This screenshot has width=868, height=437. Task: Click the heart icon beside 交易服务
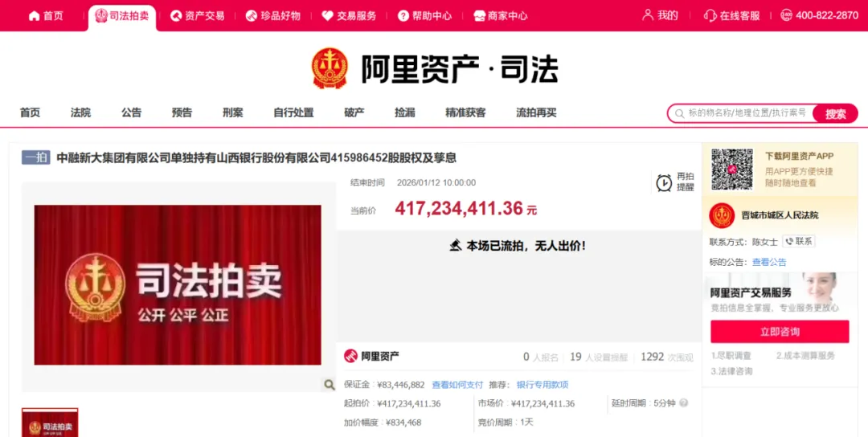[328, 15]
